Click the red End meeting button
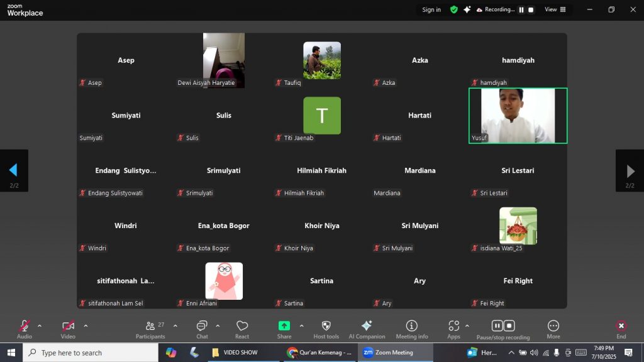 [x=621, y=326]
